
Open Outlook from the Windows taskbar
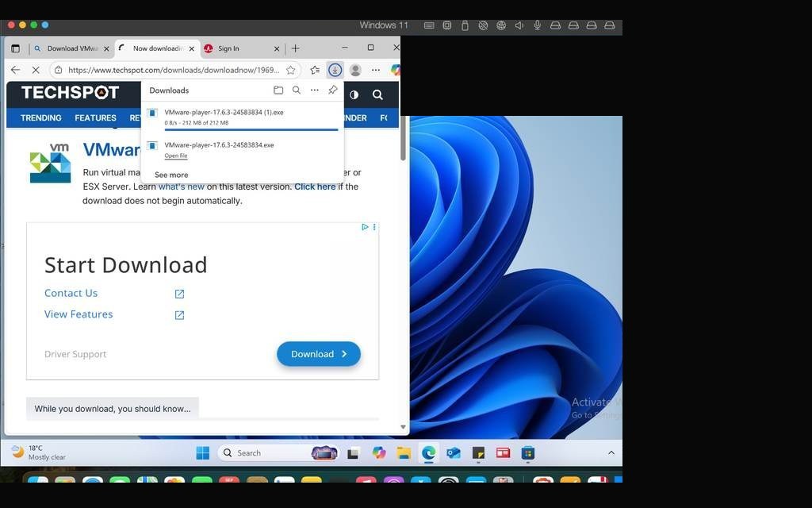click(x=454, y=453)
